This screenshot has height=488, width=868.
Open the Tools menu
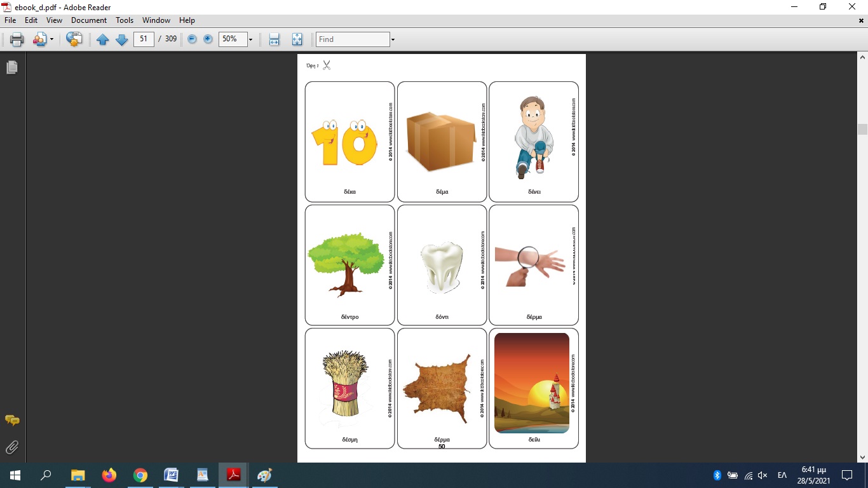point(125,20)
